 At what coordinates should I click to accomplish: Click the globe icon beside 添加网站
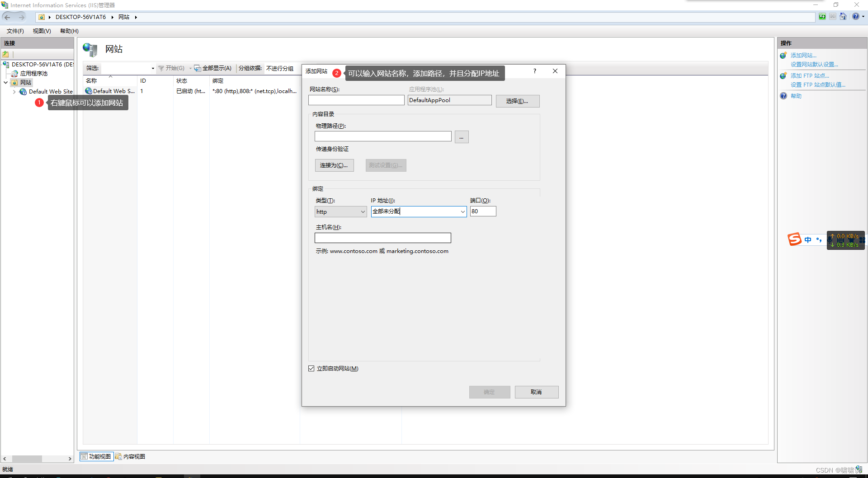783,55
